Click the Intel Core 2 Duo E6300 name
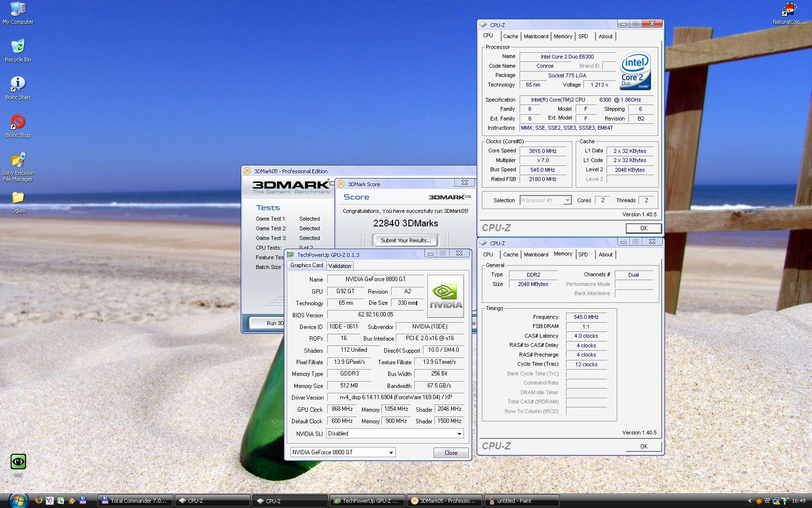 [x=567, y=57]
